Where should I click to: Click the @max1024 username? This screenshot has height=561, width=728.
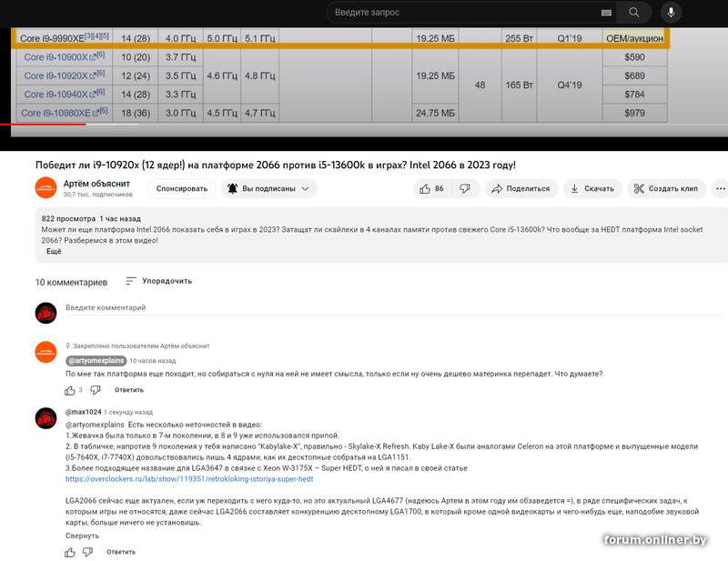tap(84, 412)
